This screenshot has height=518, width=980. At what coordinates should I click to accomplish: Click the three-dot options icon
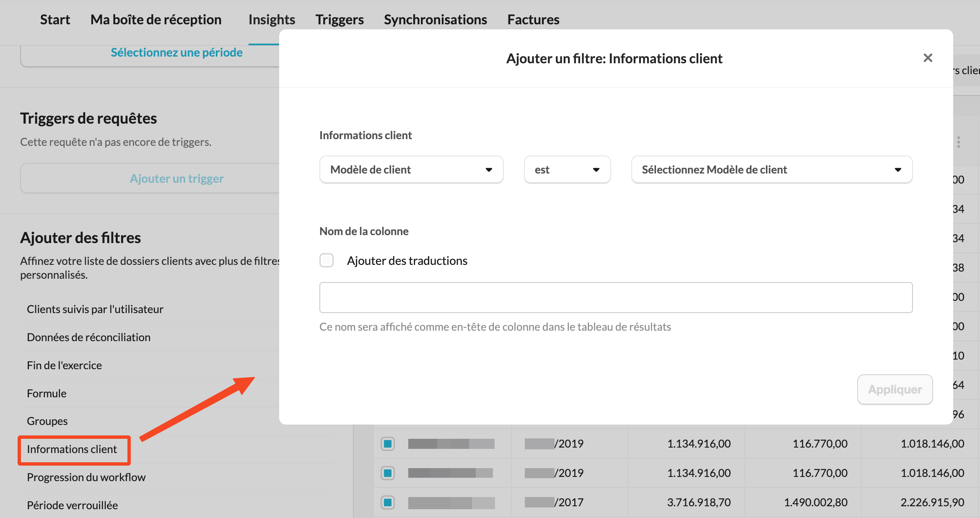958,142
